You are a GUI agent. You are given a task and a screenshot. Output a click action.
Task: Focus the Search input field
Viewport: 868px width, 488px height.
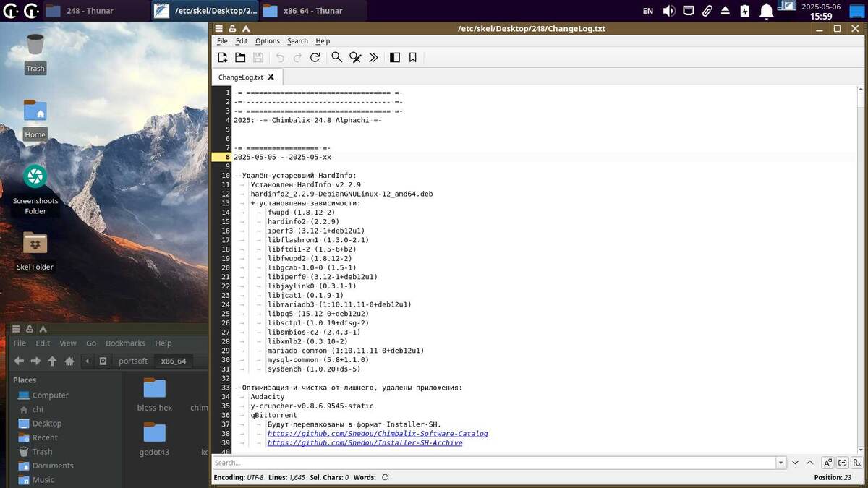494,463
